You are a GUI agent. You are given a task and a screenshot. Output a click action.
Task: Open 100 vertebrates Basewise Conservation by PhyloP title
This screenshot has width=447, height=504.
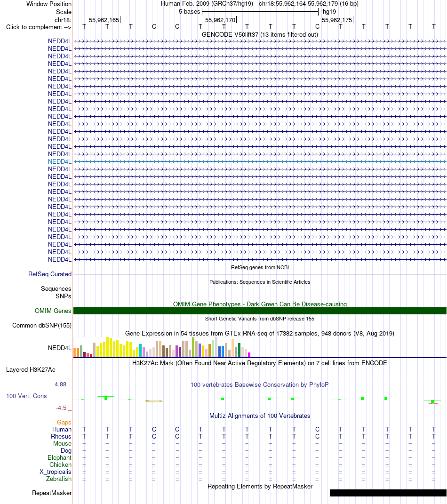pyautogui.click(x=260, y=385)
